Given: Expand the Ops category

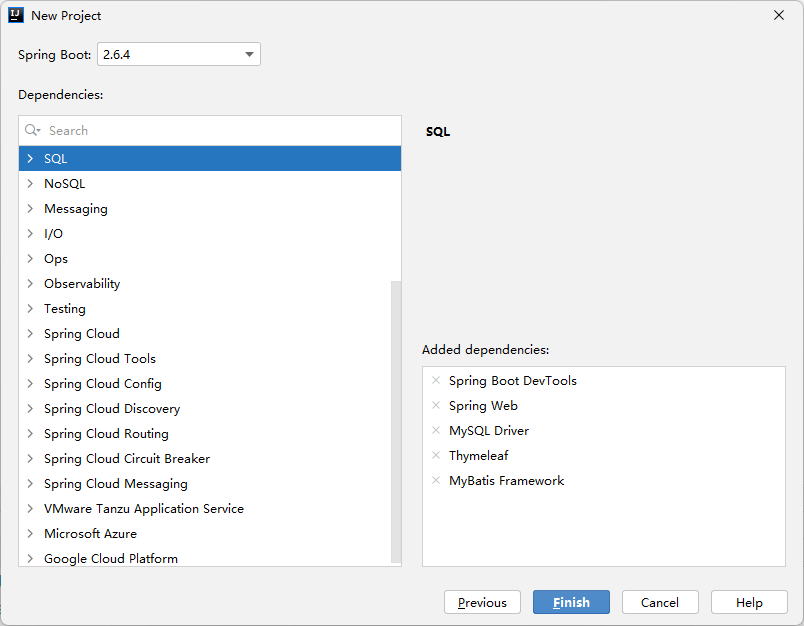Looking at the screenshot, I should pos(30,258).
